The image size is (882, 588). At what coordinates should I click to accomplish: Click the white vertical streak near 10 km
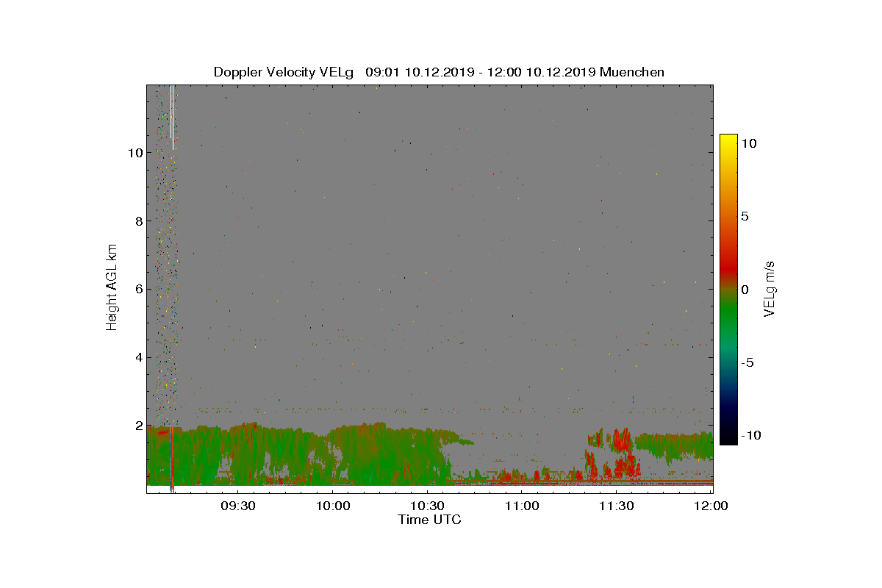coord(172,116)
